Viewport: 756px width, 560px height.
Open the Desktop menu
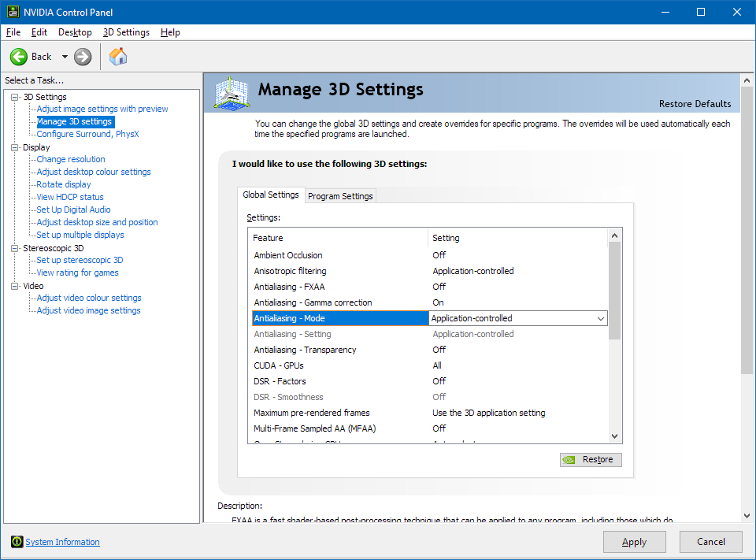(x=75, y=32)
